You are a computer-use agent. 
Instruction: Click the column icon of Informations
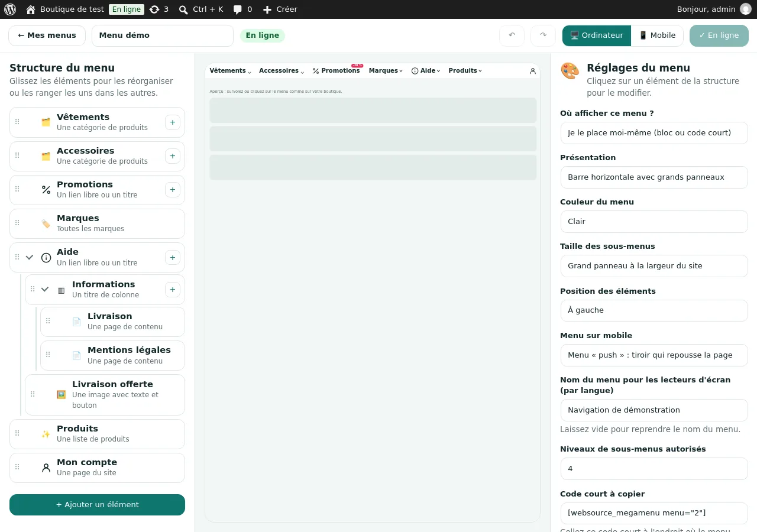[x=62, y=290]
